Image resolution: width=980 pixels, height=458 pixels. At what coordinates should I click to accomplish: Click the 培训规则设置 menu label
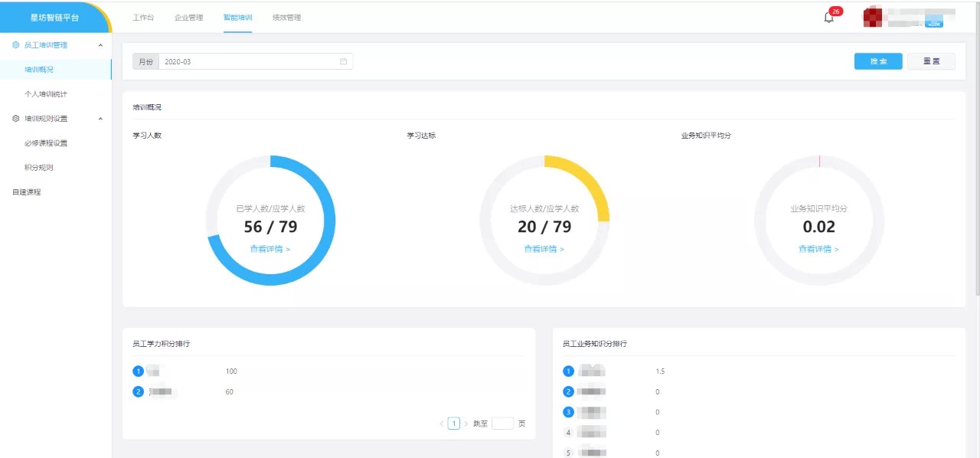point(46,119)
